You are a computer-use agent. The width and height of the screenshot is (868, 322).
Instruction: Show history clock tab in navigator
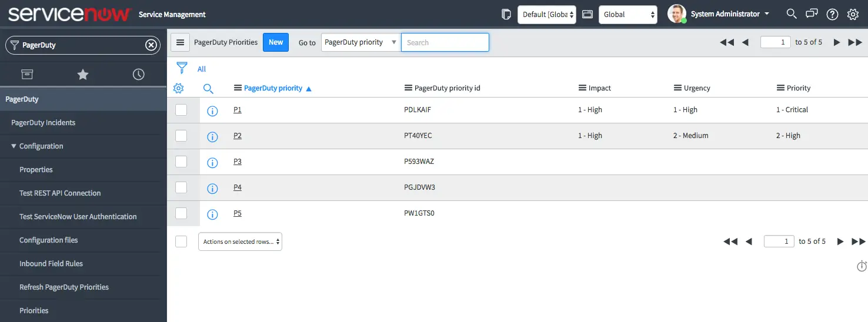coord(138,74)
